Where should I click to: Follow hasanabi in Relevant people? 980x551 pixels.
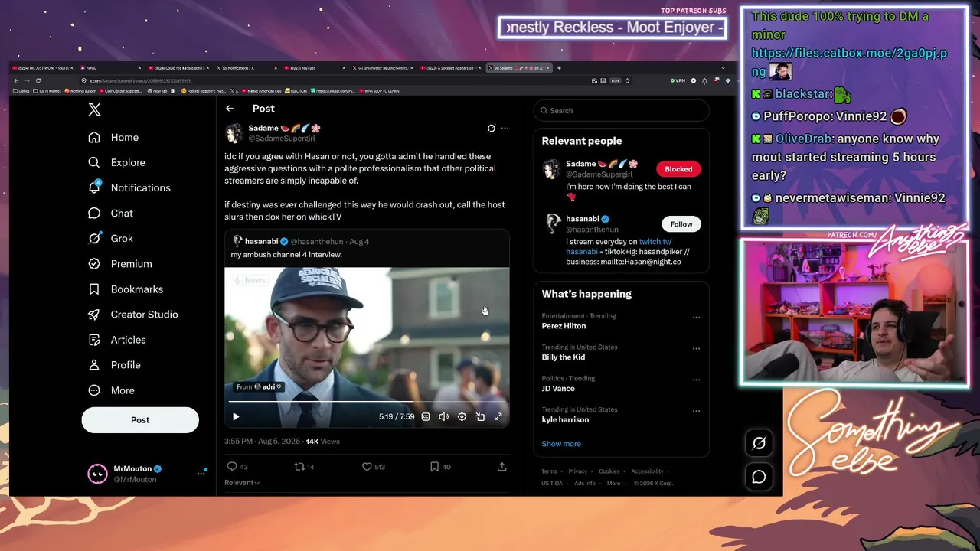point(681,224)
